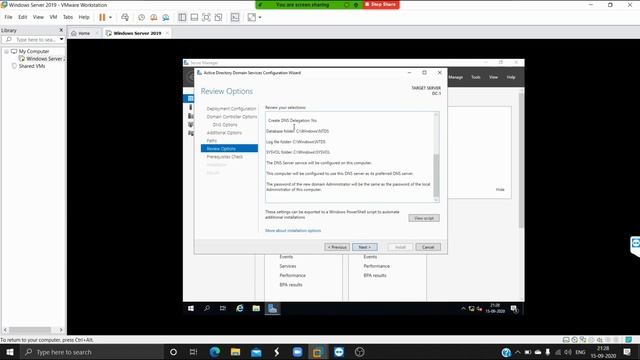Go to the Prerequisites Check step

224,157
